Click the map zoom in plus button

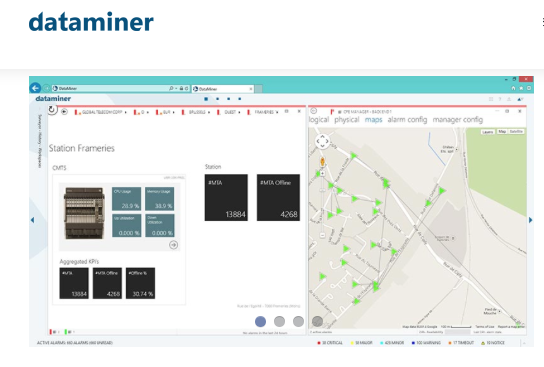(x=322, y=173)
